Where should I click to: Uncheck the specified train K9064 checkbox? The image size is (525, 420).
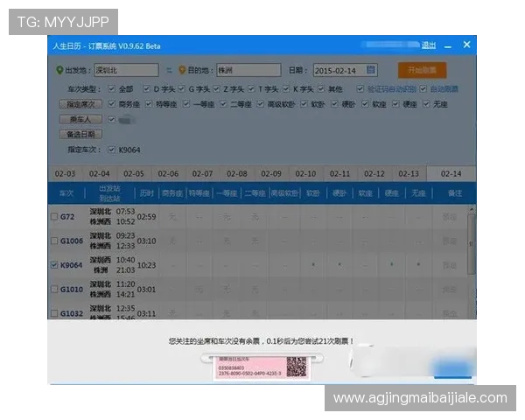coord(112,150)
